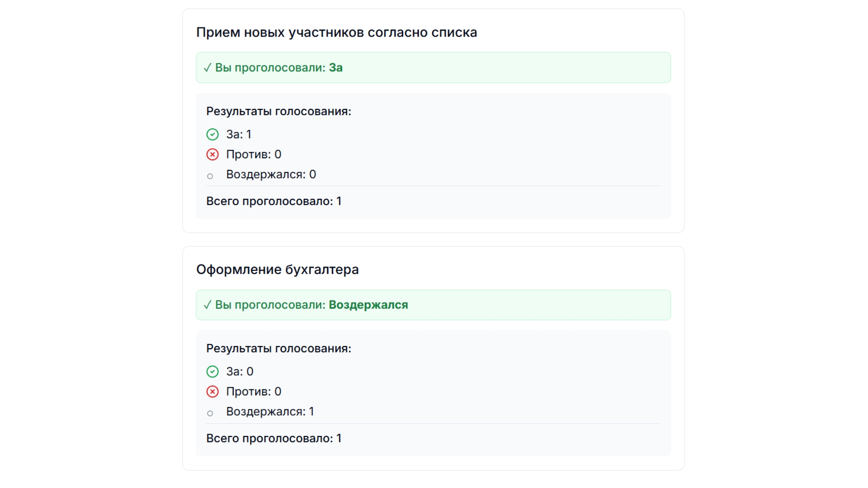Click the green check icon beside "За: 0"

click(212, 371)
